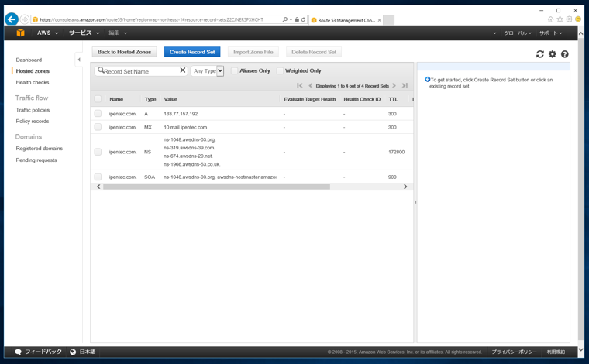Open the AWS dropdown menu
589x364 pixels.
(x=48, y=33)
